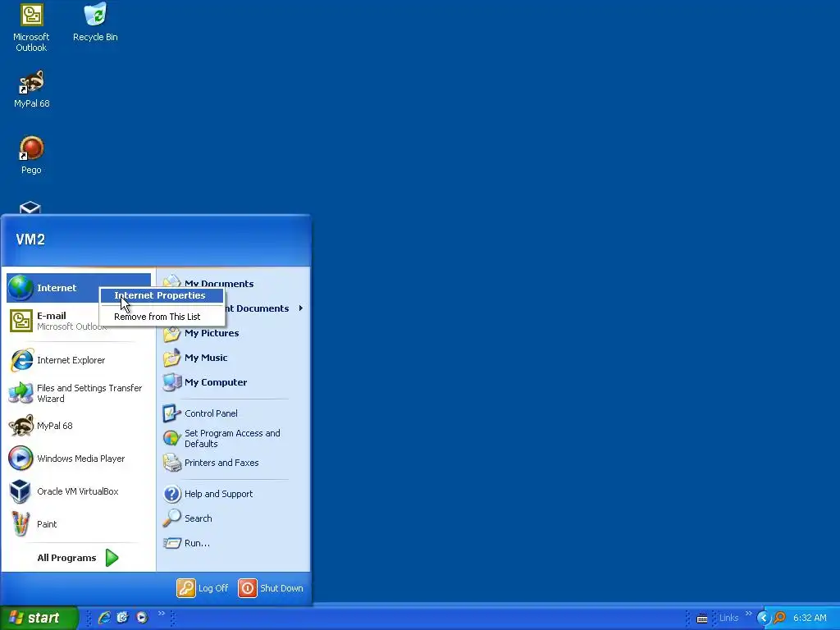Open E-mail Microsoft Outlook icon in Start menu
Image resolution: width=840 pixels, height=630 pixels.
coord(21,321)
